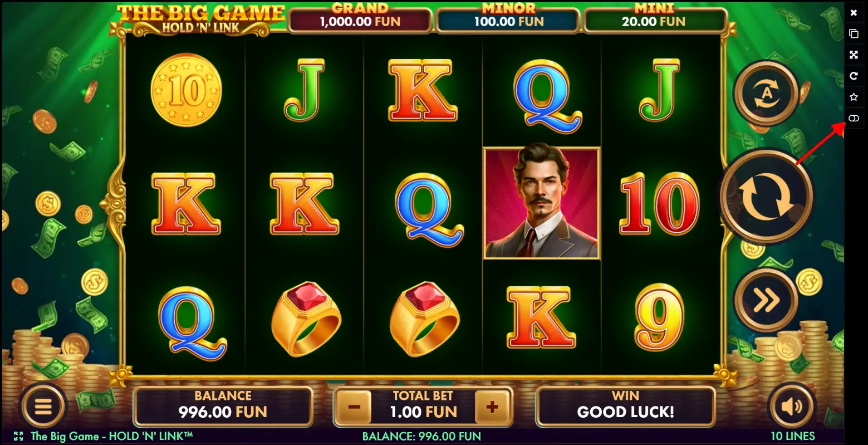
Task: Activate turbo mode with the double-arrow button
Action: tap(766, 301)
